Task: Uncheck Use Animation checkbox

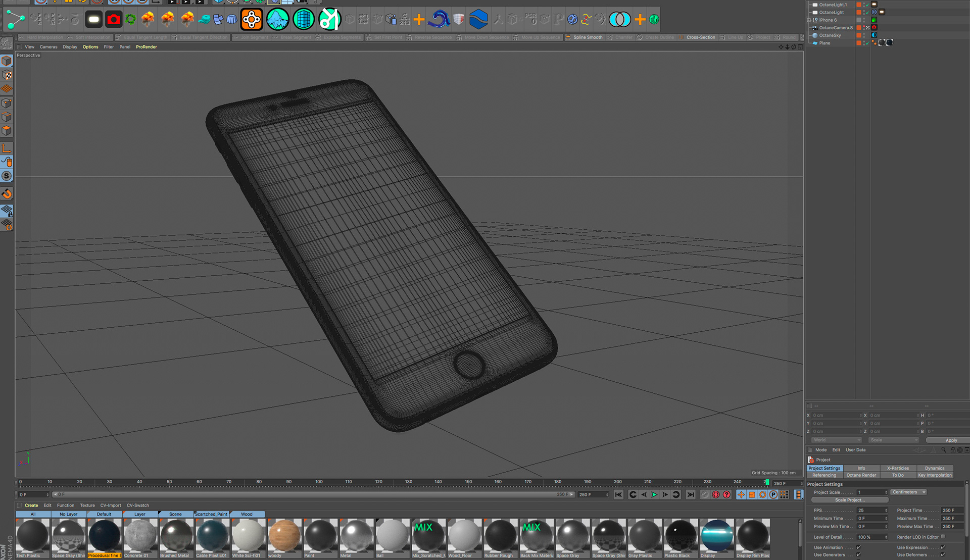Action: 858,547
